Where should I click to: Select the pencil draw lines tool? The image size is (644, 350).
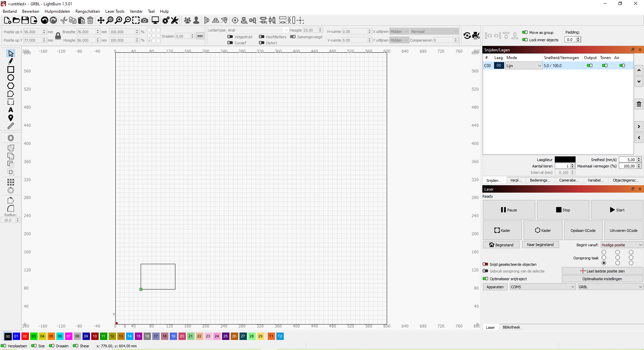coord(11,61)
